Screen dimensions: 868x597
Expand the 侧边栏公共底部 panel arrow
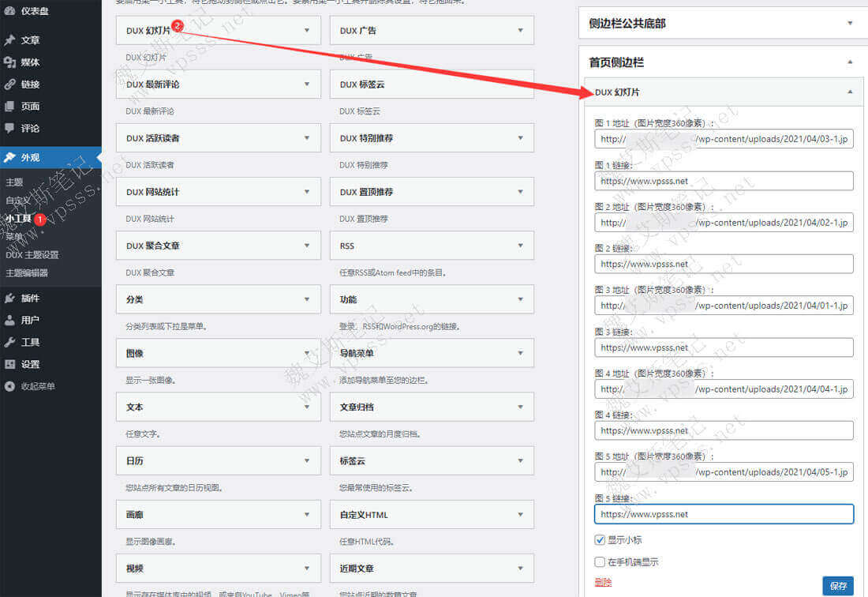pyautogui.click(x=850, y=24)
